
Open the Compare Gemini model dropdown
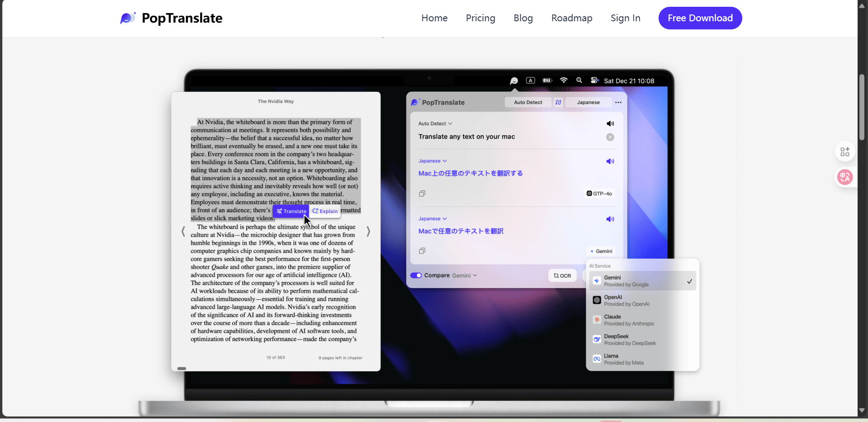(464, 275)
